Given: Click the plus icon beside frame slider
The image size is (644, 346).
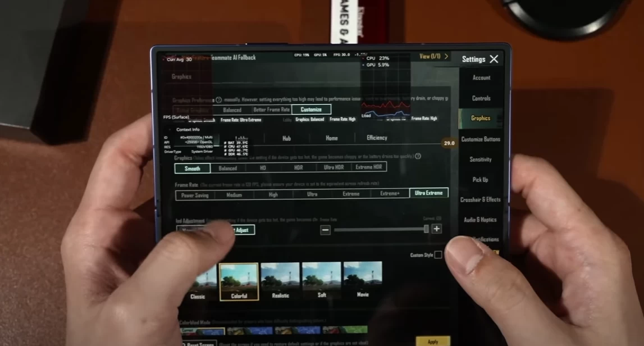Looking at the screenshot, I should [436, 229].
